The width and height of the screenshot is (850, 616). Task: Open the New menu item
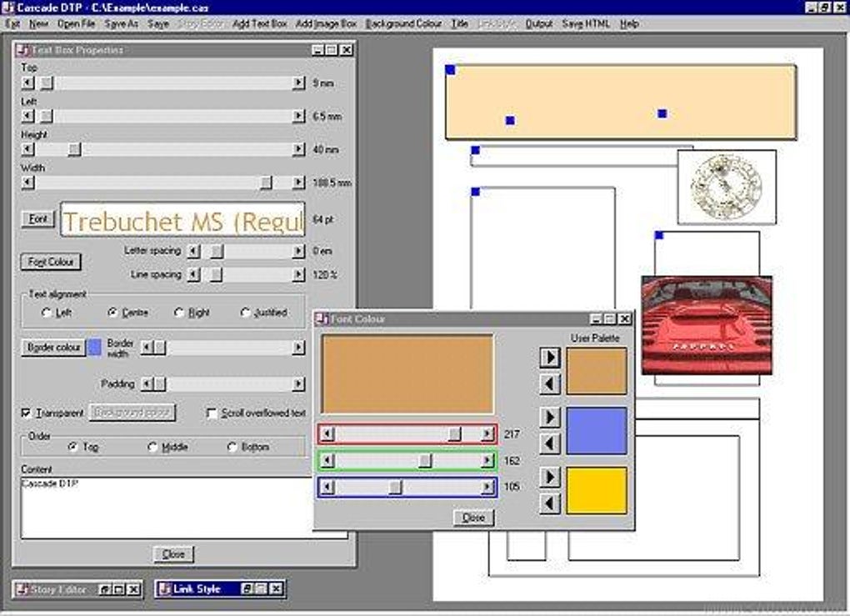[x=38, y=24]
